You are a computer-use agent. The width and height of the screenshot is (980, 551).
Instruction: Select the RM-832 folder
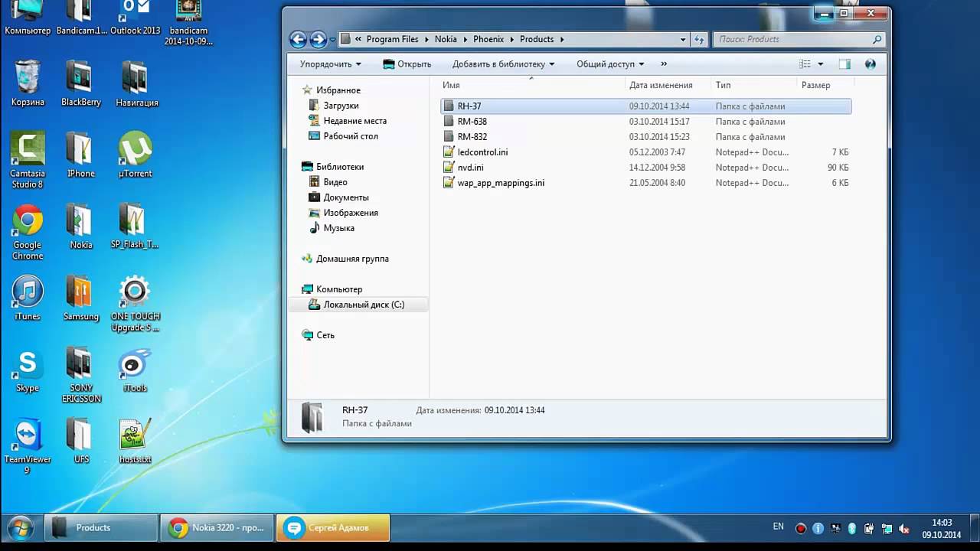click(646, 137)
